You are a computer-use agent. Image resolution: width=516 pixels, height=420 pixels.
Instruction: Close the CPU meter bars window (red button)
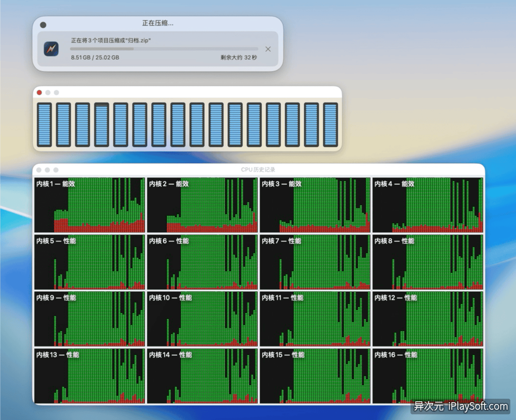[x=39, y=93]
